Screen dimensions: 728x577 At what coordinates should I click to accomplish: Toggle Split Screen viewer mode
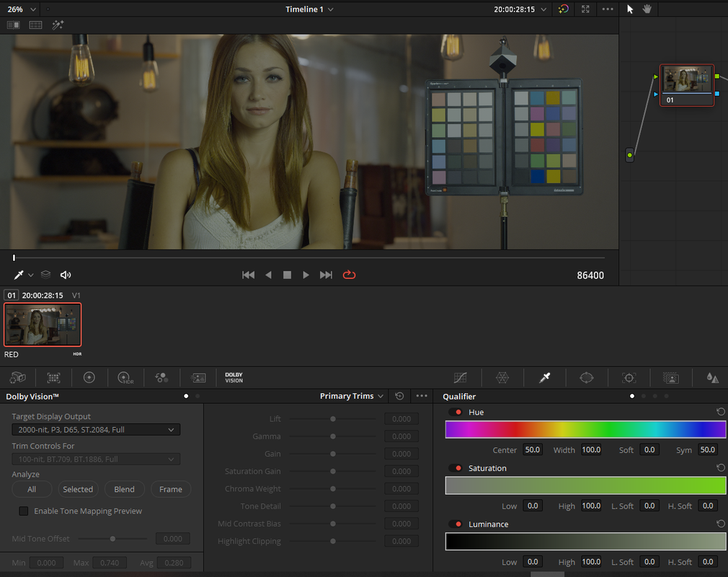click(x=36, y=25)
